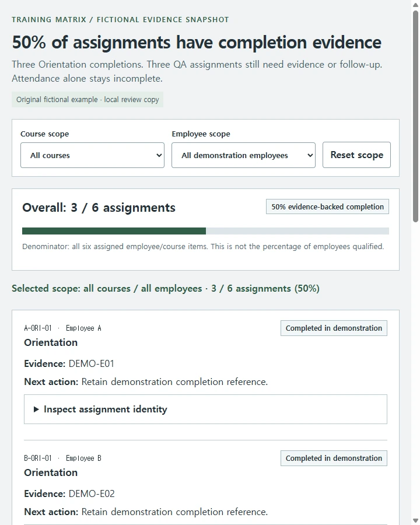This screenshot has height=525, width=420.
Task: Click evidence reference DEMO-E02
Action: [92, 494]
